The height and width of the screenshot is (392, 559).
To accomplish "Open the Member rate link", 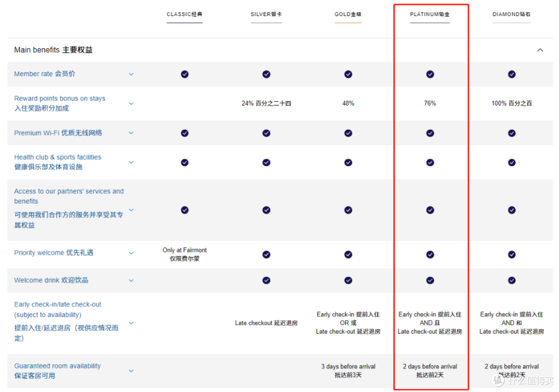I will pos(45,74).
